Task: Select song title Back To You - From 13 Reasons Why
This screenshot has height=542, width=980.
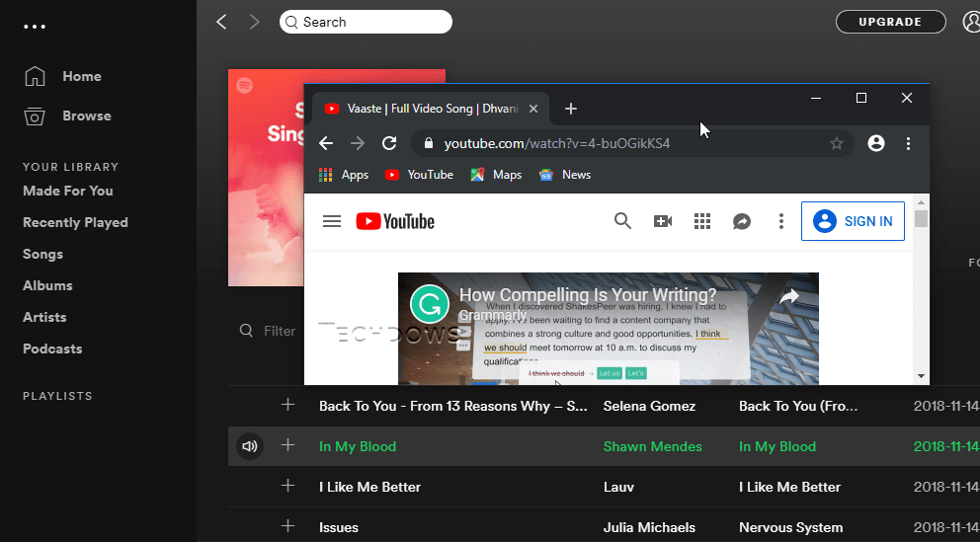Action: (453, 407)
